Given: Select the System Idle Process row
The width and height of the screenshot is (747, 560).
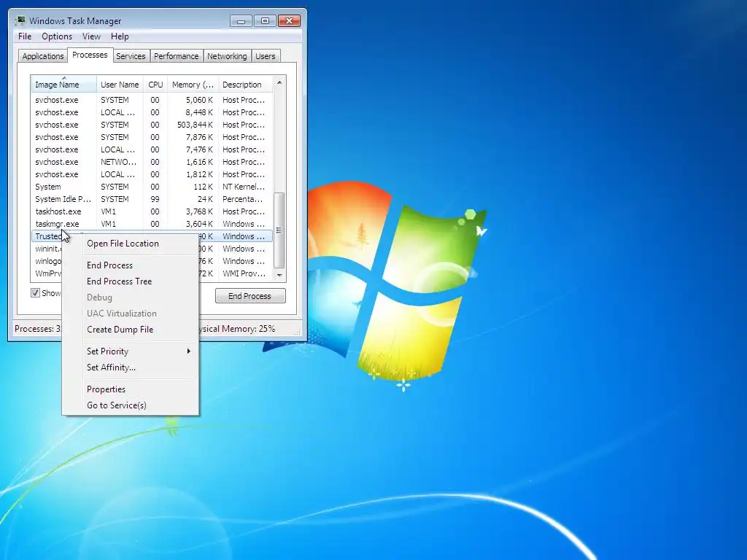Looking at the screenshot, I should [152, 199].
